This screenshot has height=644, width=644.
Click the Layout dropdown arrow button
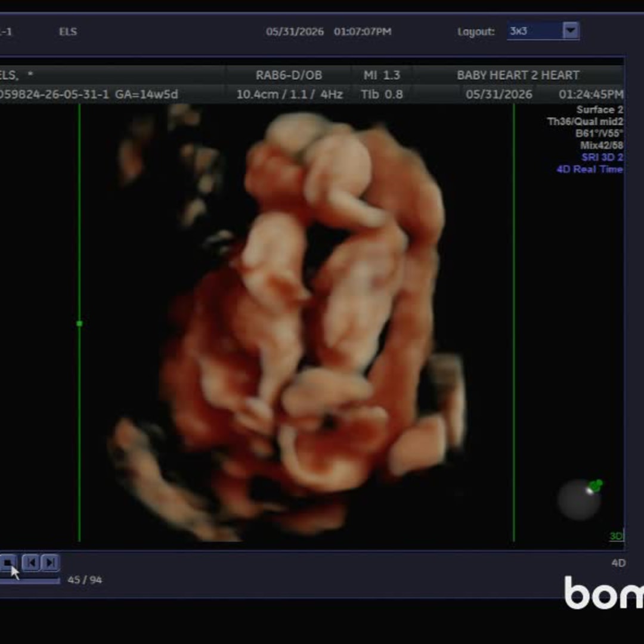(x=571, y=30)
